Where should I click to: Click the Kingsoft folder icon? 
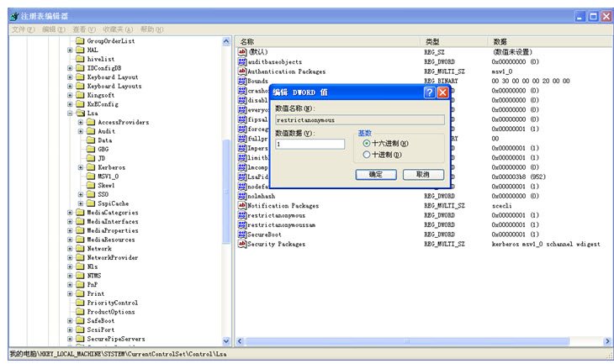[x=81, y=95]
